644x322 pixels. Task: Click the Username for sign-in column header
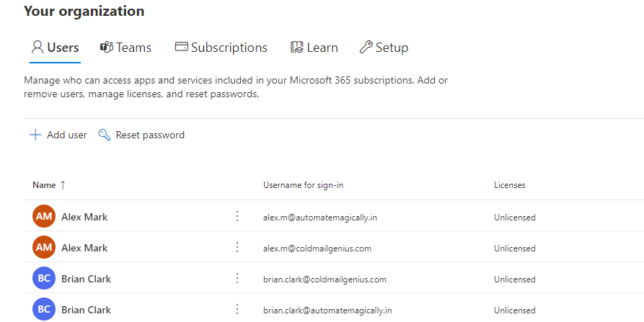point(303,185)
